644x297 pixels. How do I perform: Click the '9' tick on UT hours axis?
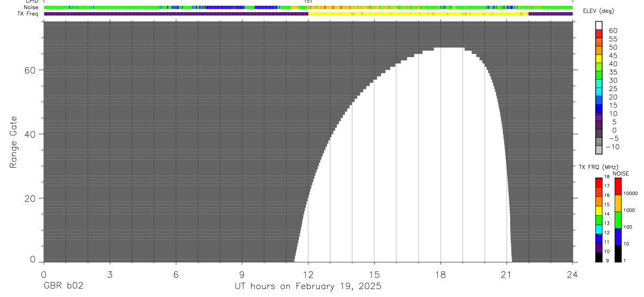point(242,274)
